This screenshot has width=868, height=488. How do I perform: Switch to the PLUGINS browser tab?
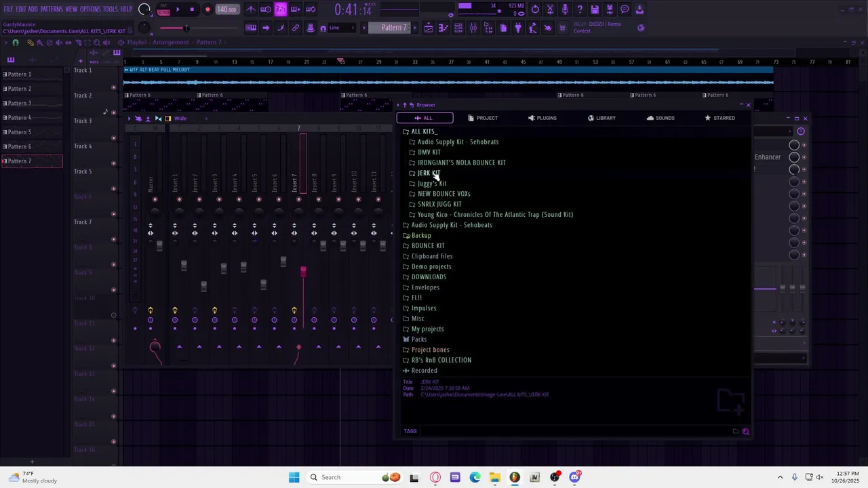click(x=542, y=118)
